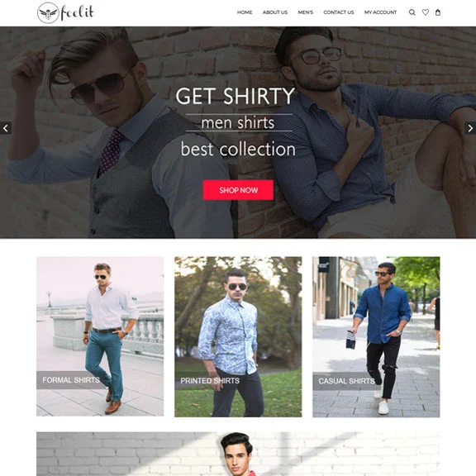Open the search magnifier icon

412,12
